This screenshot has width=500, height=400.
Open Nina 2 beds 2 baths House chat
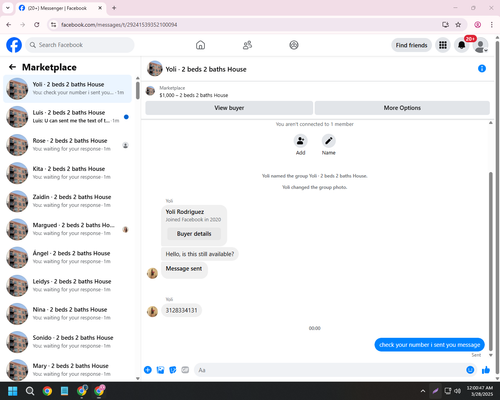point(68,314)
